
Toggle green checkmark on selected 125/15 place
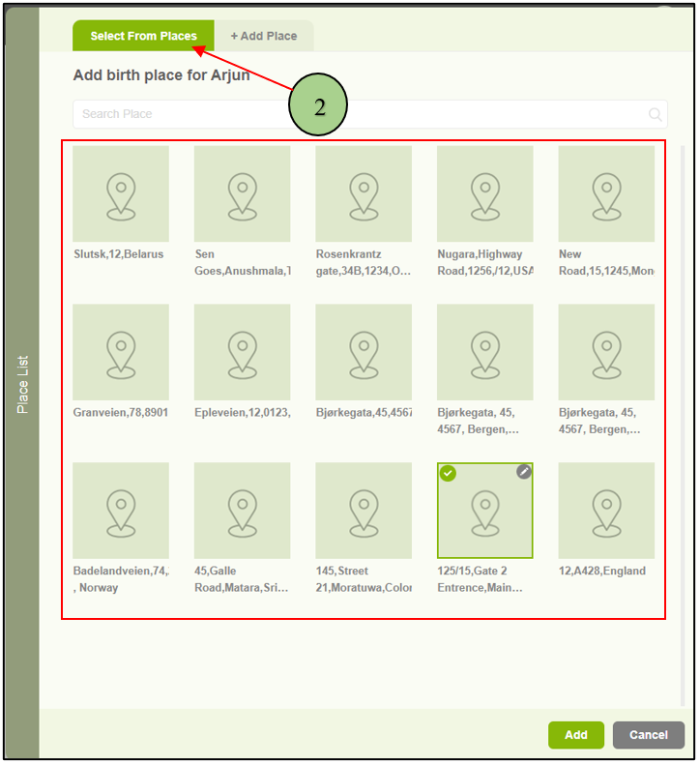tap(448, 473)
